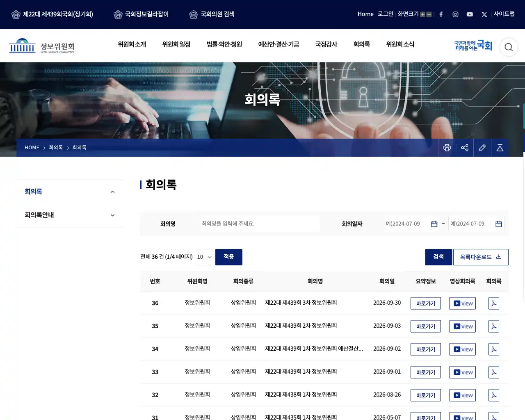Decrease screen size with minus icon
Screen dimensions: 525x420
coord(429,14)
